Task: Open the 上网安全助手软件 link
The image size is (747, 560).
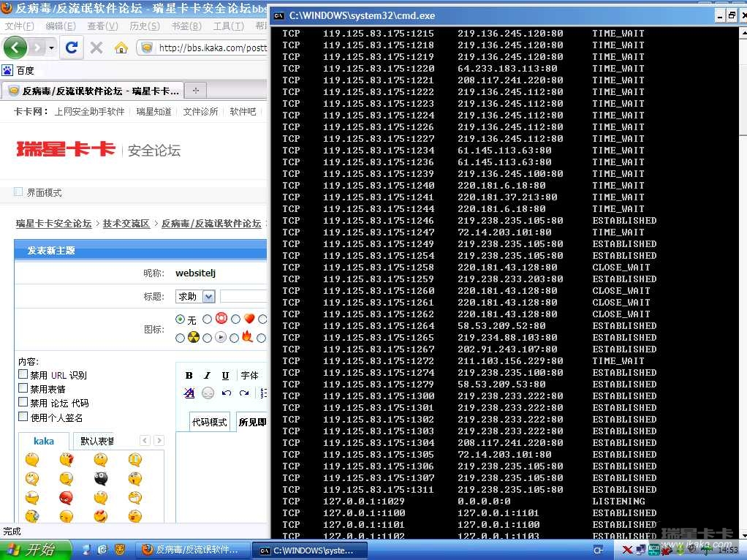Action: [x=89, y=112]
